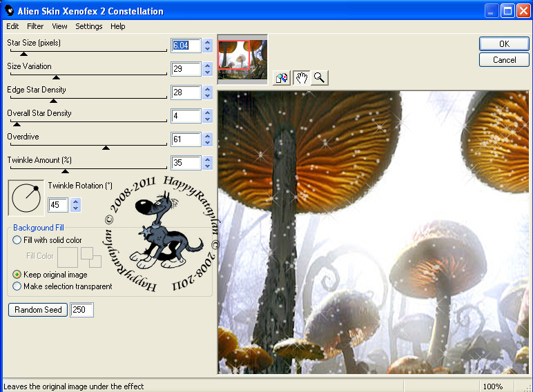
Task: Click the Twinkle Amount slider handle
Action: [65, 171]
